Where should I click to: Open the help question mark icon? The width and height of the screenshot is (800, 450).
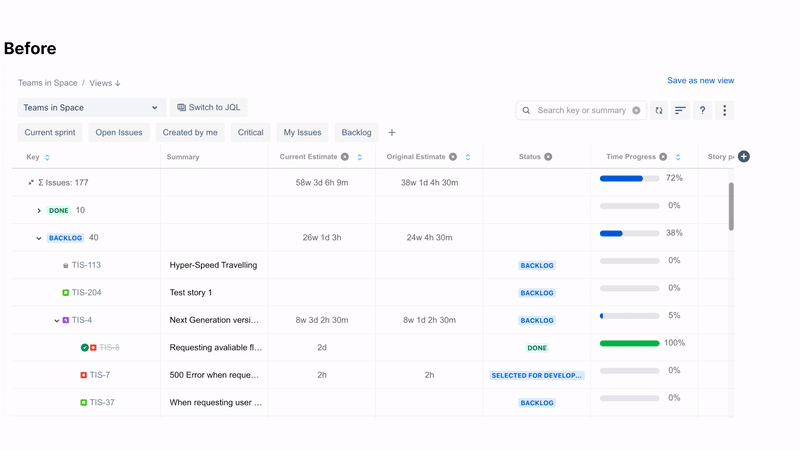coord(703,110)
